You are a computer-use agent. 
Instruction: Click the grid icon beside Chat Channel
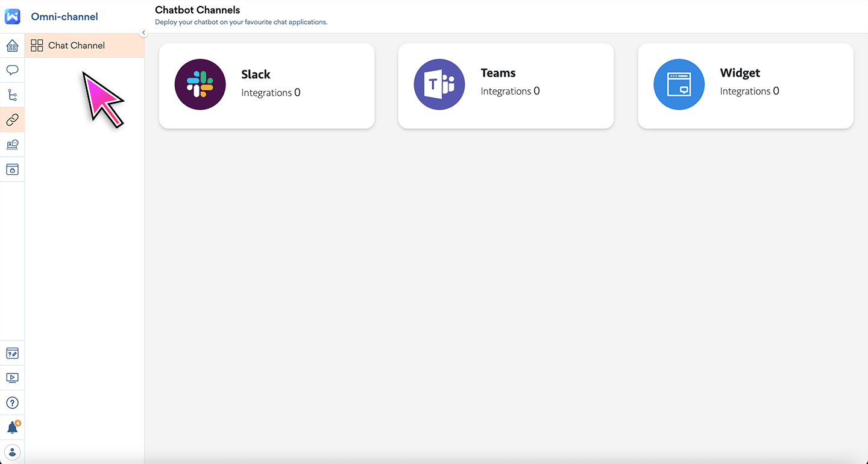pos(37,45)
